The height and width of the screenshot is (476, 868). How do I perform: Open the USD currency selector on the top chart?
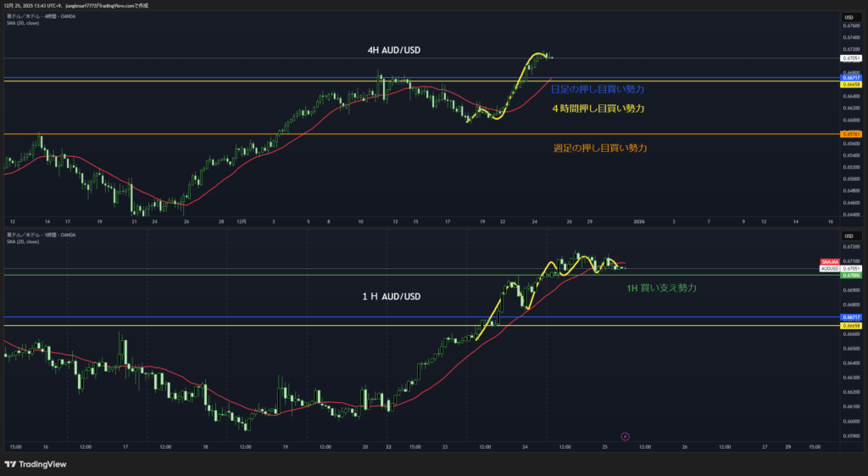pyautogui.click(x=848, y=17)
